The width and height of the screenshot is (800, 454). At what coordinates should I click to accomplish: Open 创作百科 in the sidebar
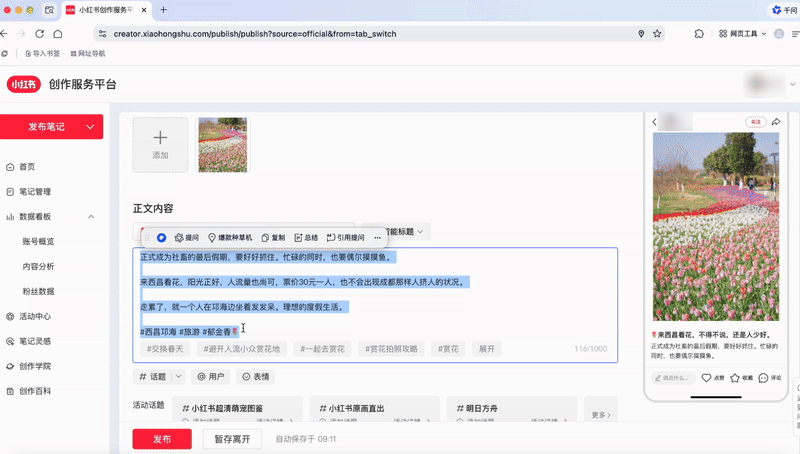click(x=35, y=391)
